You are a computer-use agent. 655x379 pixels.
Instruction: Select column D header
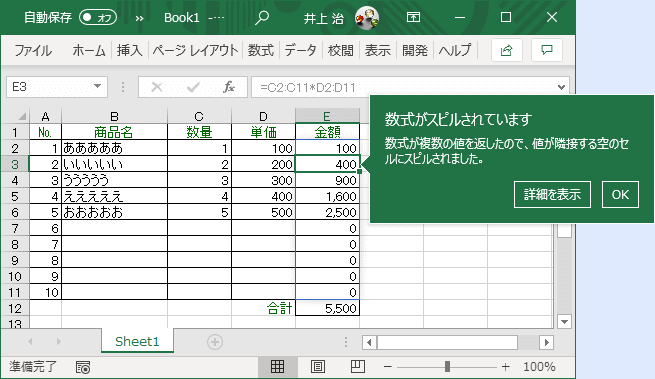(x=263, y=116)
